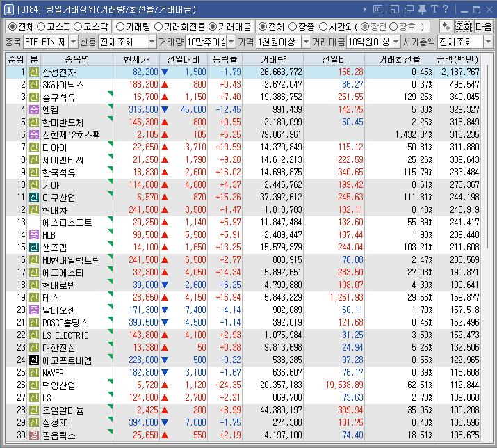Click the down arrow indicator on the 삼성전자 row
This screenshot has width=497, height=448.
165,72
